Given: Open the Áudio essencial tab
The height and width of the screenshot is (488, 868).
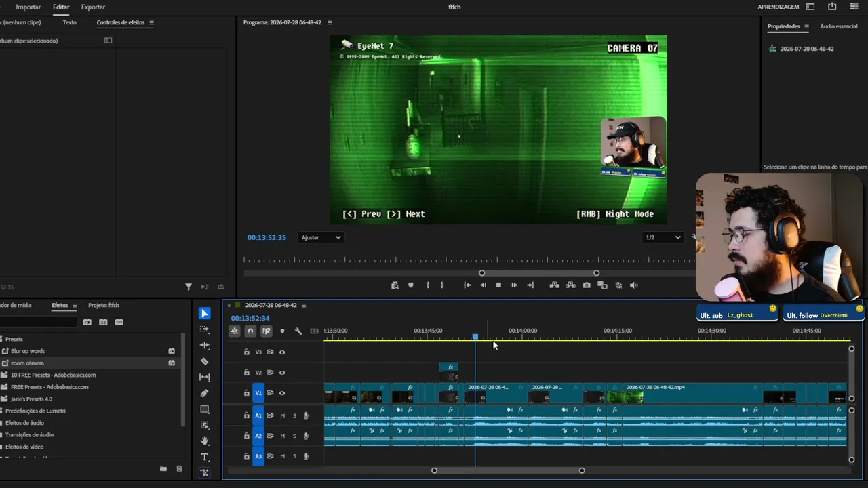Looking at the screenshot, I should pos(839,26).
